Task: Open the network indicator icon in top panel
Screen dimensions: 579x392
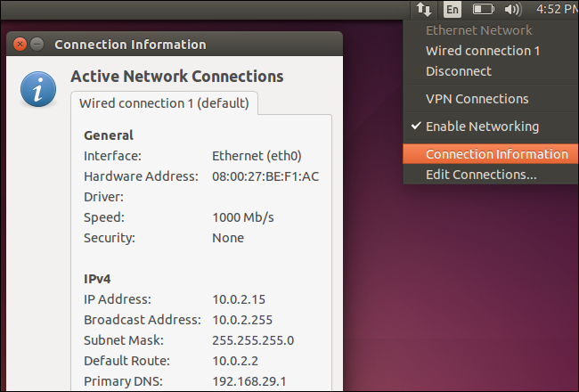Action: point(424,9)
